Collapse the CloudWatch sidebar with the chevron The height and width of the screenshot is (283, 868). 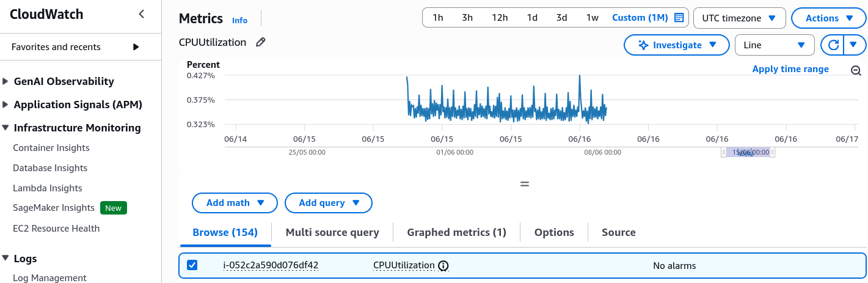click(142, 14)
